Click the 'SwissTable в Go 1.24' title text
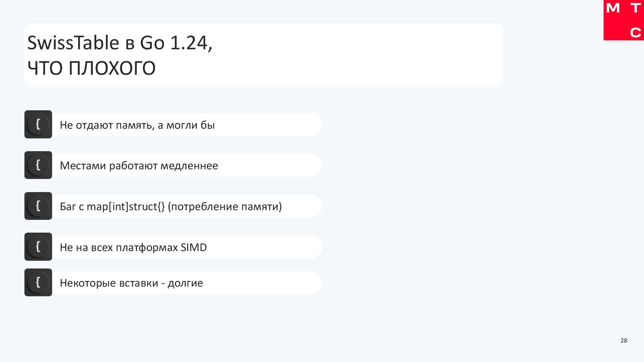644x362 pixels. point(120,43)
